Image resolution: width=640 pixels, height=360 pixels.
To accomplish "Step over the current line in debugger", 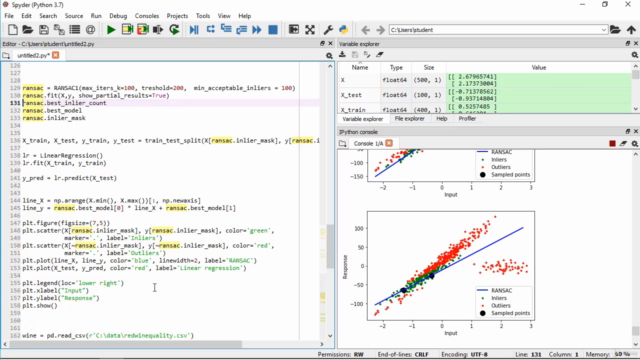I will (x=210, y=30).
